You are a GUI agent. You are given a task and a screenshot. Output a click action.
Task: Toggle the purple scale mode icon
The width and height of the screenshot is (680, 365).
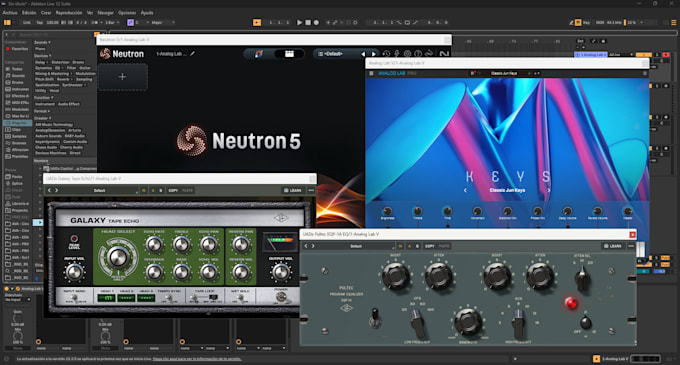(x=130, y=22)
